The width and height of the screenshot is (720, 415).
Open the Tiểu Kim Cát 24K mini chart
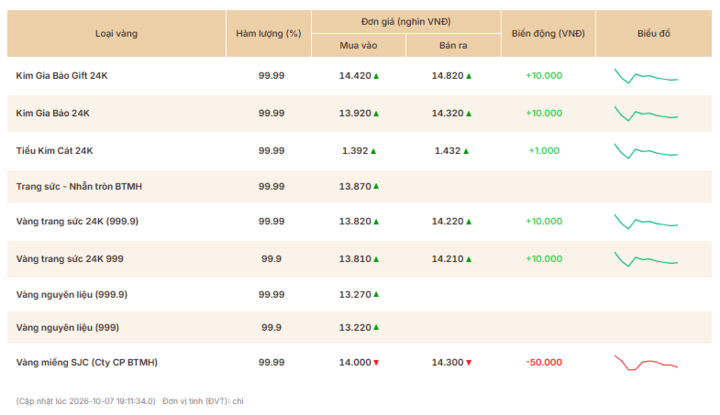[x=646, y=151]
